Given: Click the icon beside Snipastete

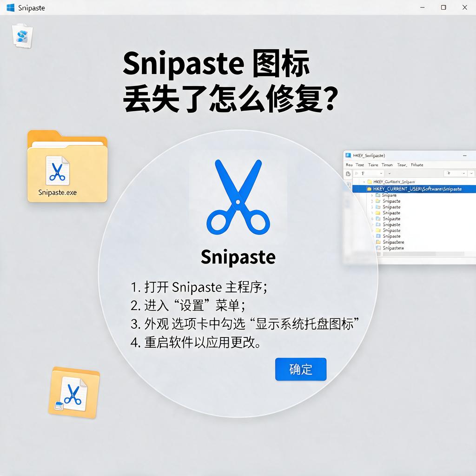Looking at the screenshot, I should [x=378, y=248].
